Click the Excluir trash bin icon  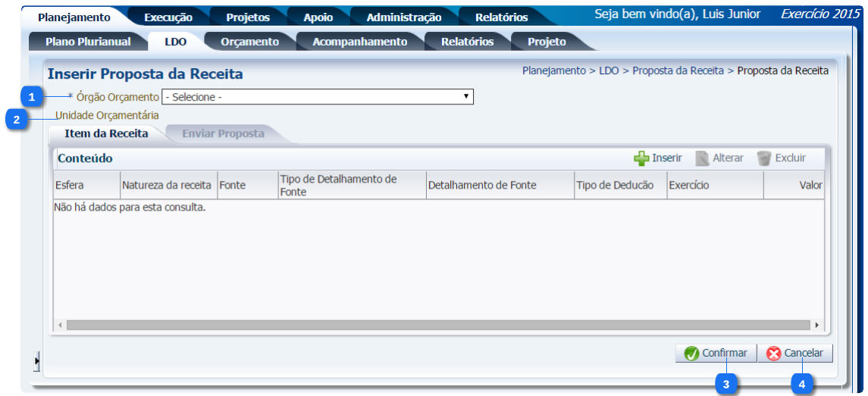click(x=764, y=158)
